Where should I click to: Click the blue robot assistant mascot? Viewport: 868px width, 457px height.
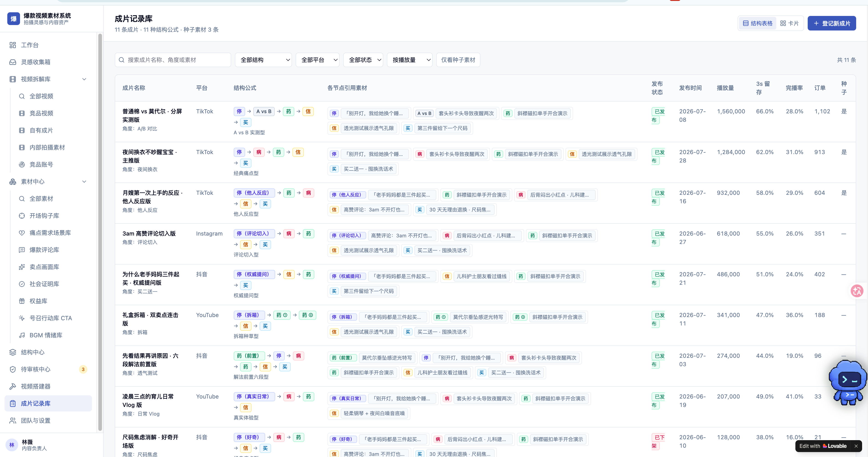(848, 383)
